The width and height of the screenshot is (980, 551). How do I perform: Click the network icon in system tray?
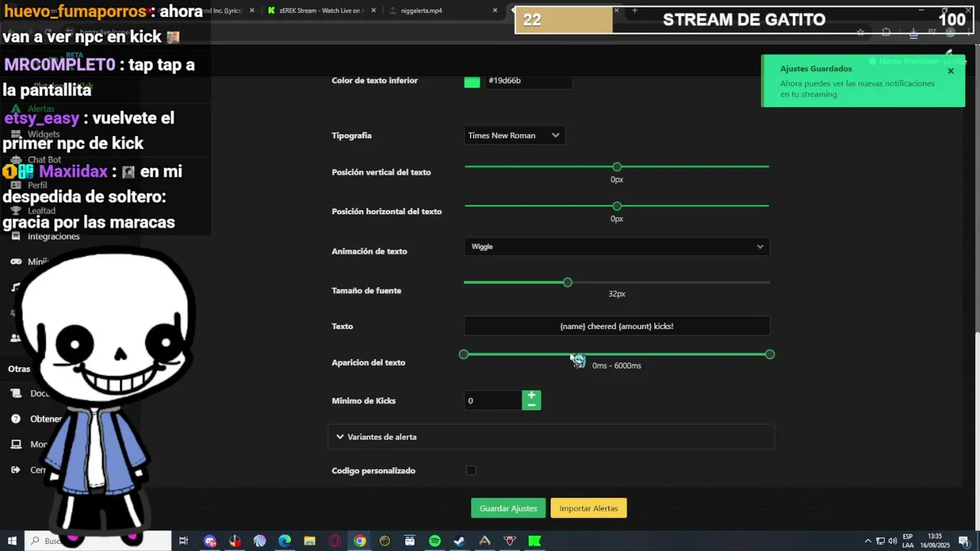point(880,541)
